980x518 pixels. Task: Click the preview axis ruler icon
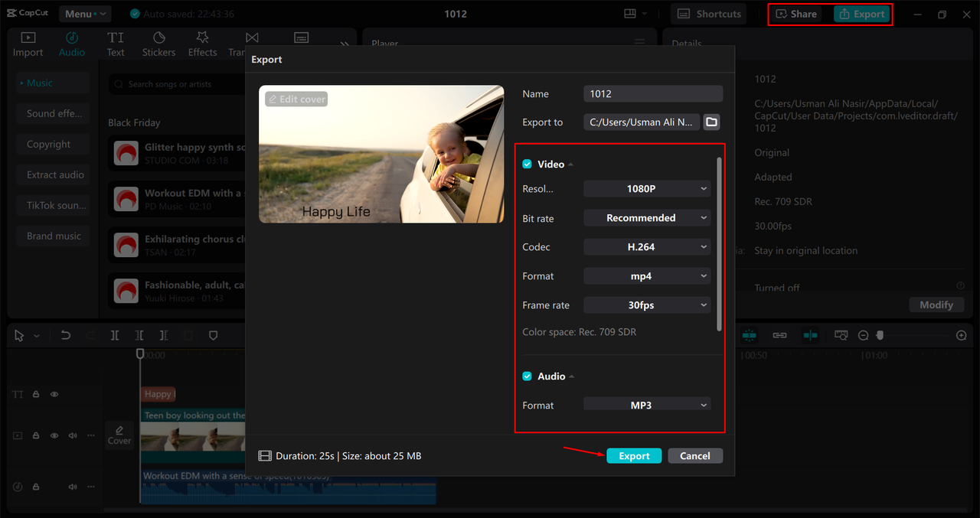coord(841,335)
